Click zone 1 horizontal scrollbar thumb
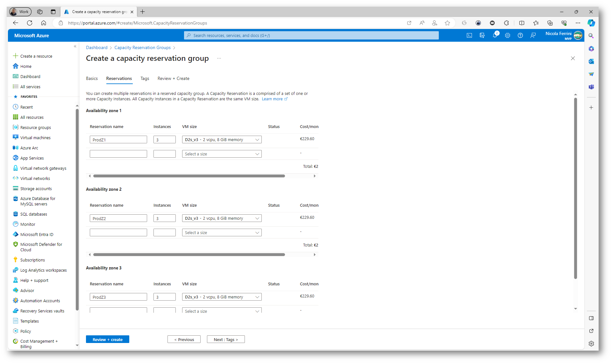Image resolution: width=612 pixels, height=364 pixels. pyautogui.click(x=189, y=176)
